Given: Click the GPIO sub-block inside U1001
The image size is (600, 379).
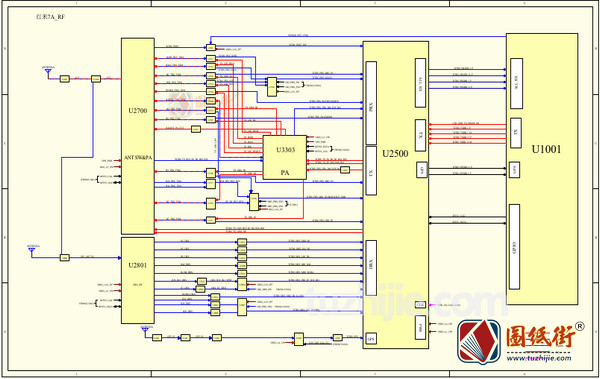Looking at the screenshot, I should (514, 247).
